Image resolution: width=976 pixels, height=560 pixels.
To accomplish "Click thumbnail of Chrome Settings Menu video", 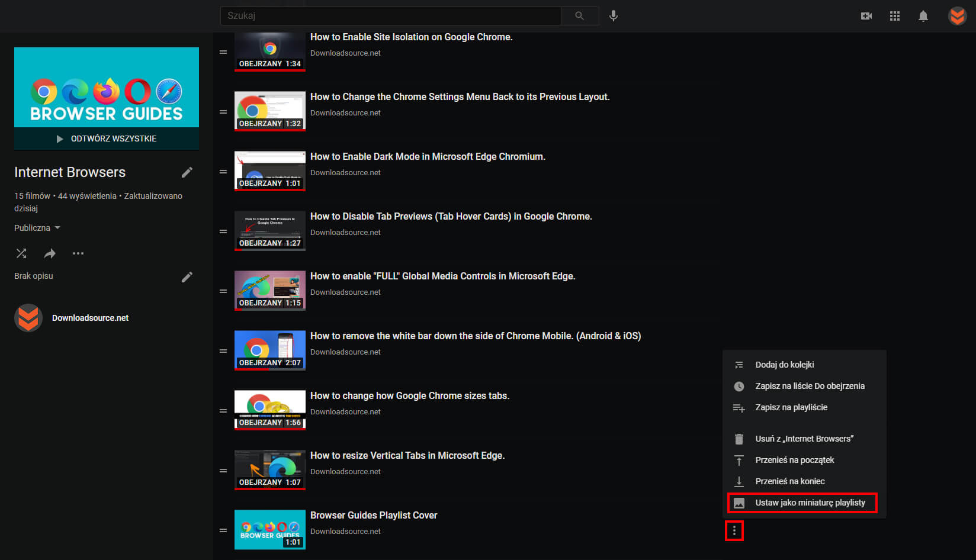I will click(270, 111).
